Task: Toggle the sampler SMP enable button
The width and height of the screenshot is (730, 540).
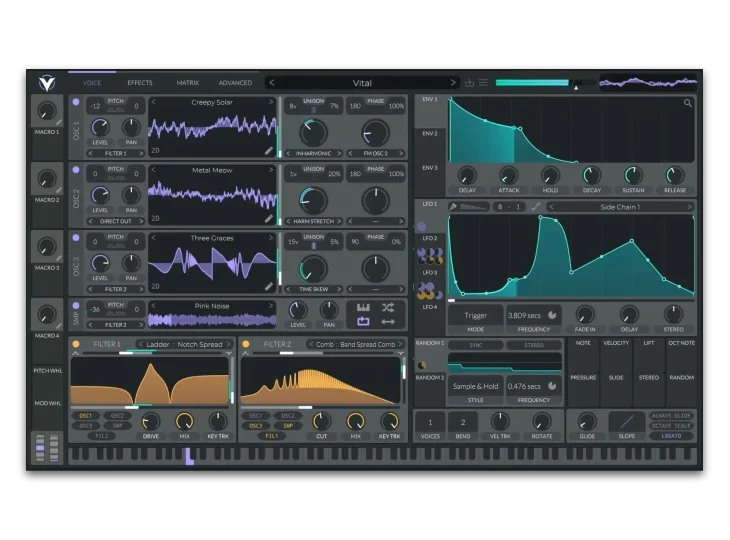Action: pos(75,305)
